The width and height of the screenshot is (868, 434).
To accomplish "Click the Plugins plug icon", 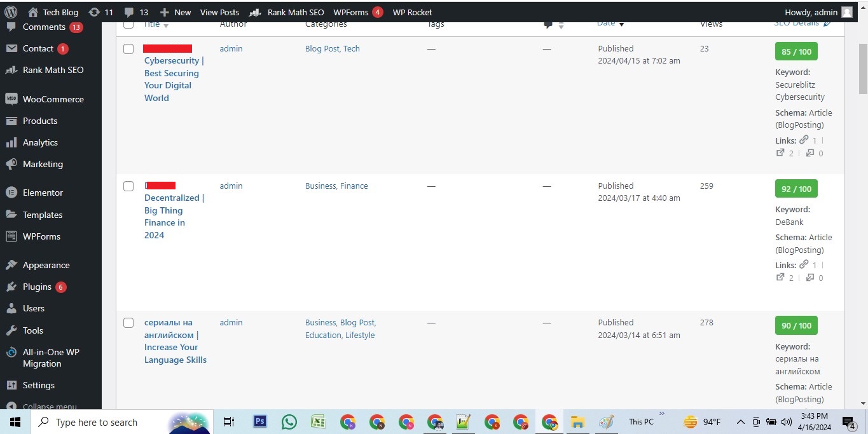I will [11, 287].
